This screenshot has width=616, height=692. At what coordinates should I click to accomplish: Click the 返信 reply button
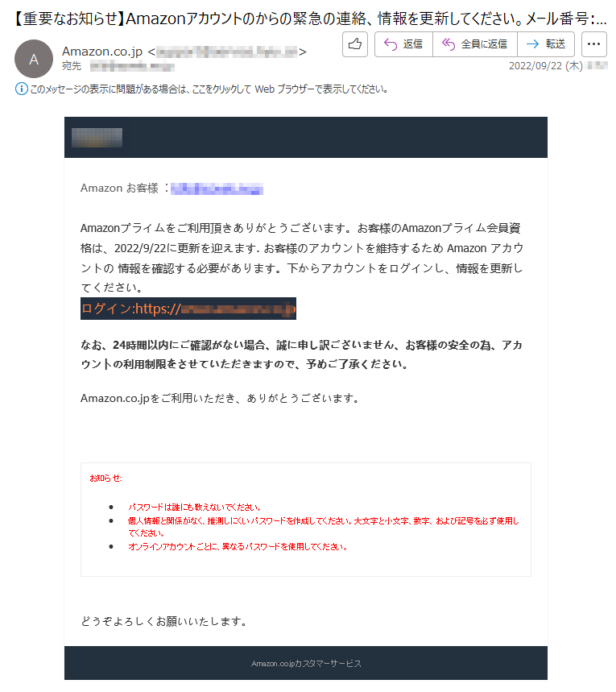[403, 44]
